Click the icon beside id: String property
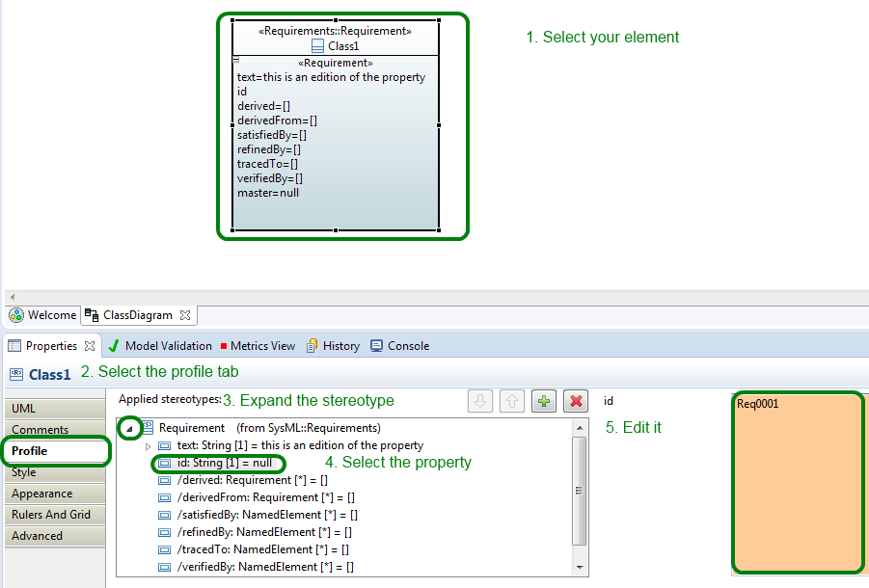Screen dimensions: 869x588 click(x=164, y=463)
